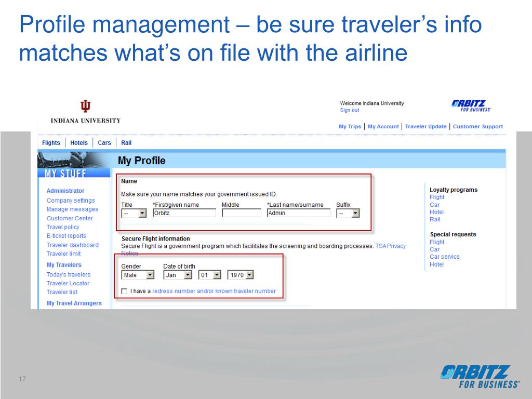Open the Suffix dropdown

tap(348, 214)
